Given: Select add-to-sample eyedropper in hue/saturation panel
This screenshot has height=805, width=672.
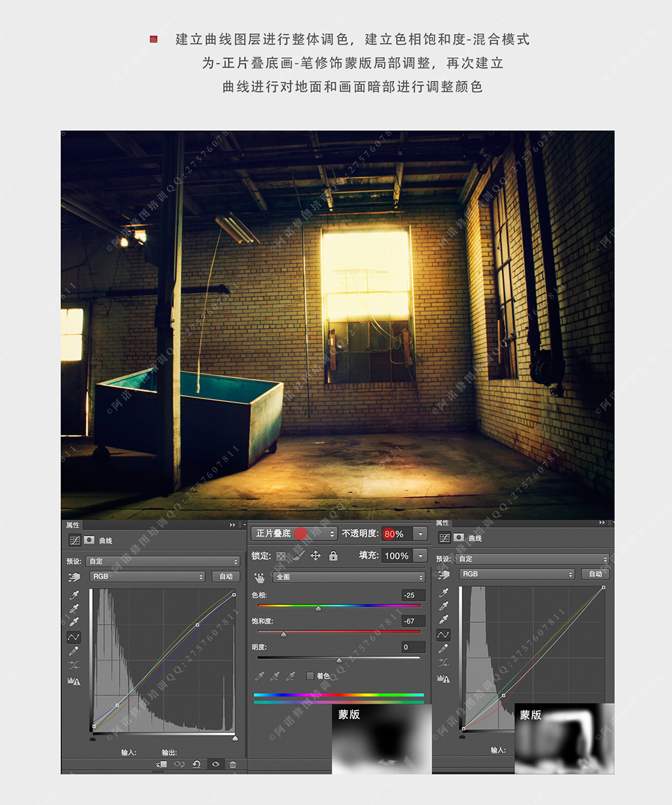Looking at the screenshot, I should [275, 676].
